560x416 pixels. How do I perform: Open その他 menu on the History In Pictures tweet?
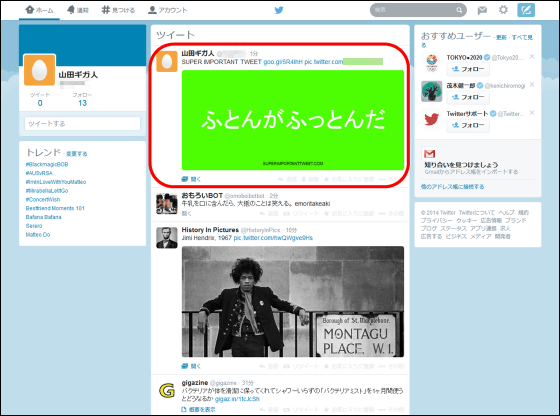coord(391,366)
